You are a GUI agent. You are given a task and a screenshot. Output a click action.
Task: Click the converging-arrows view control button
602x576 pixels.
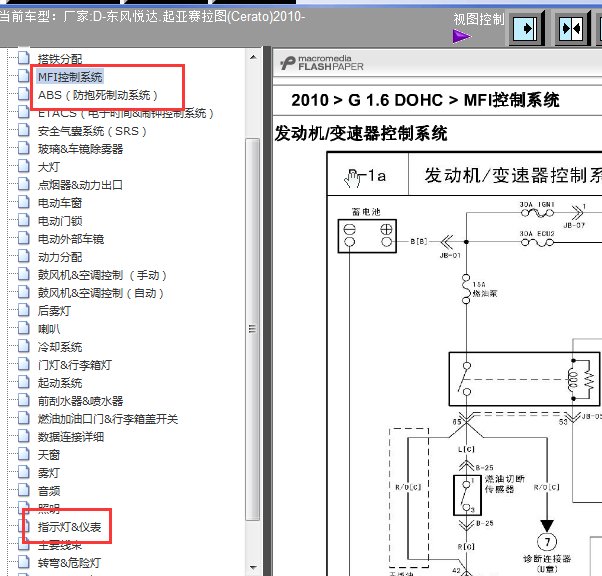(572, 28)
